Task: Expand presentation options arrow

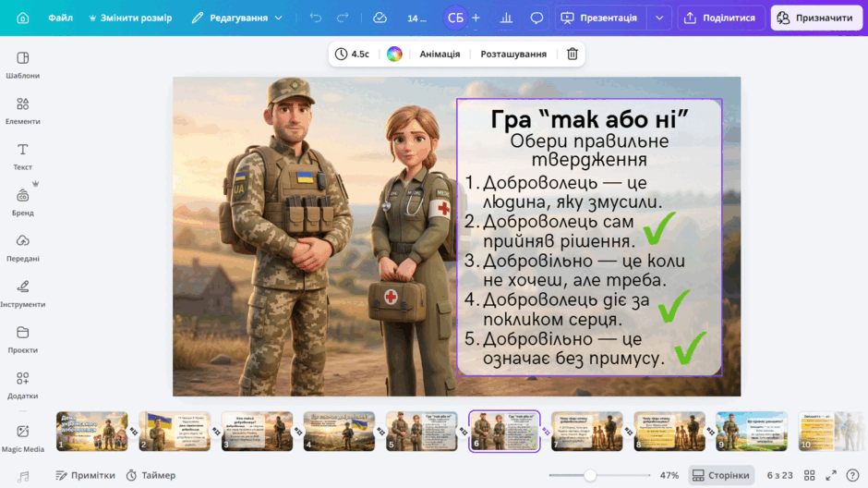Action: (659, 18)
